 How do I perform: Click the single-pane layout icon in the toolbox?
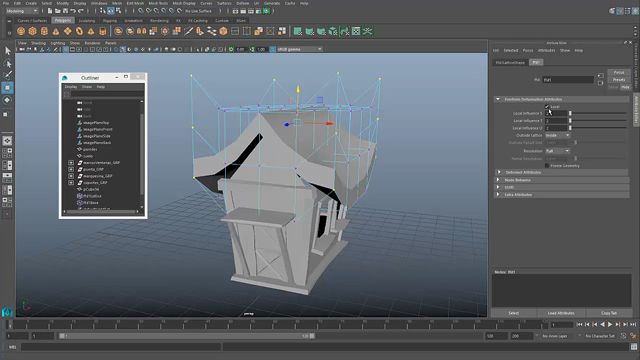coord(7,141)
